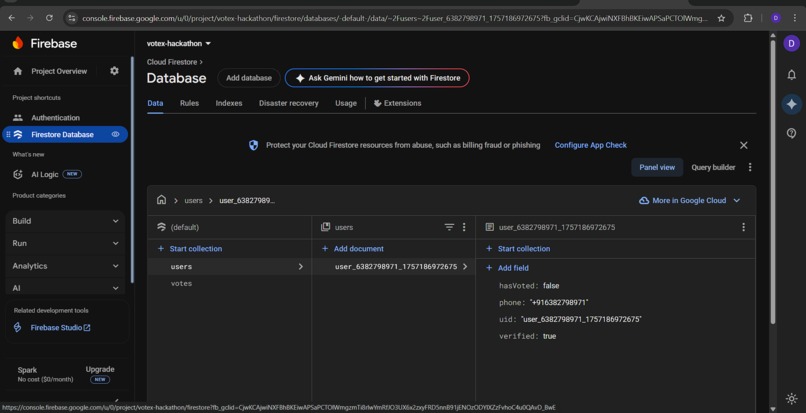Dismiss the App Check banner
This screenshot has width=806, height=413.
[x=743, y=146]
